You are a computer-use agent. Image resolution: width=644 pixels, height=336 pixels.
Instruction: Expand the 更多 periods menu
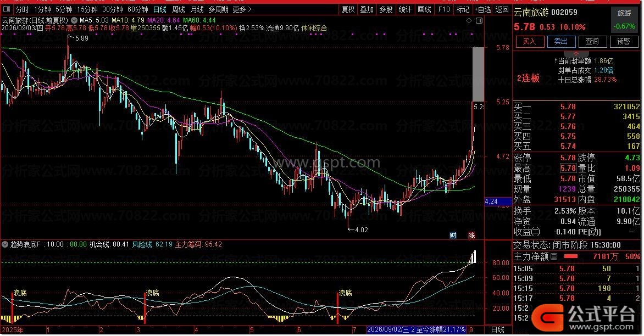point(242,9)
